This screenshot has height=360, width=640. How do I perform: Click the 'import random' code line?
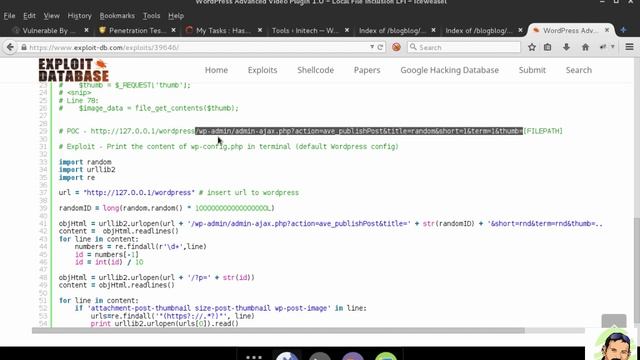pyautogui.click(x=85, y=162)
